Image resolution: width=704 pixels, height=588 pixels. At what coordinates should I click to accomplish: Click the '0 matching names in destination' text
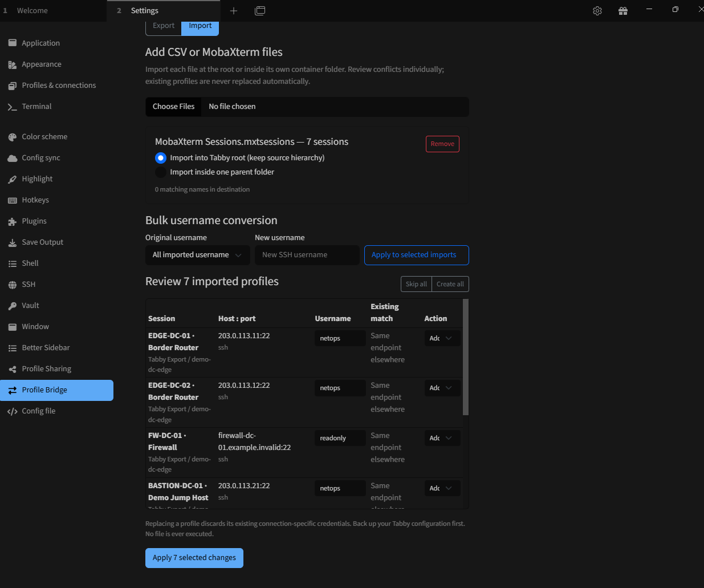click(202, 189)
